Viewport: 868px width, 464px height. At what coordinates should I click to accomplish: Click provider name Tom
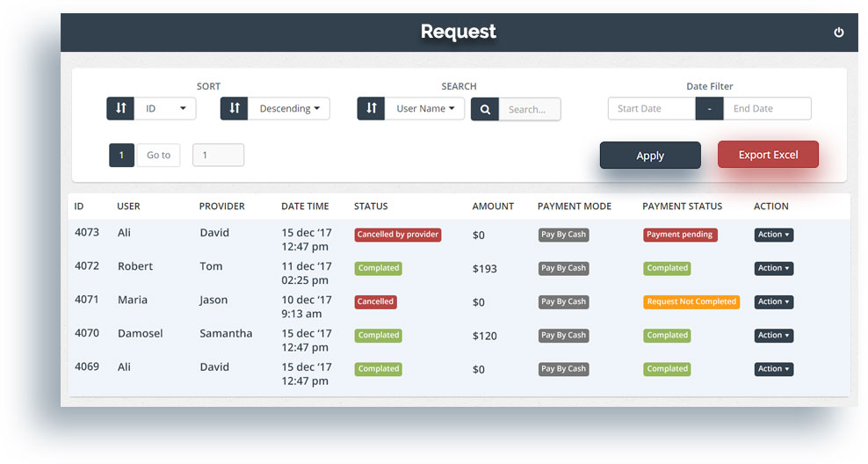coord(211,266)
